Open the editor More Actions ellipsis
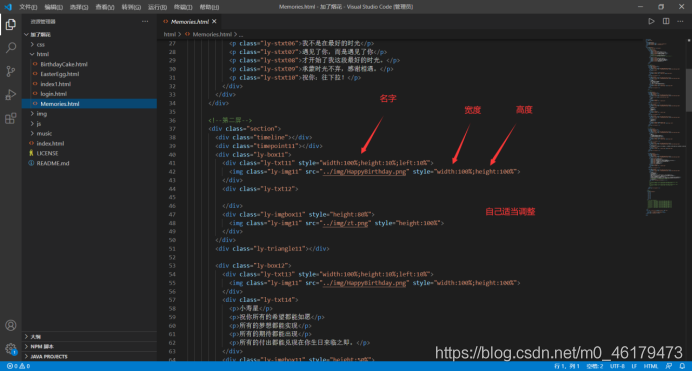The height and width of the screenshot is (372, 693). click(680, 21)
